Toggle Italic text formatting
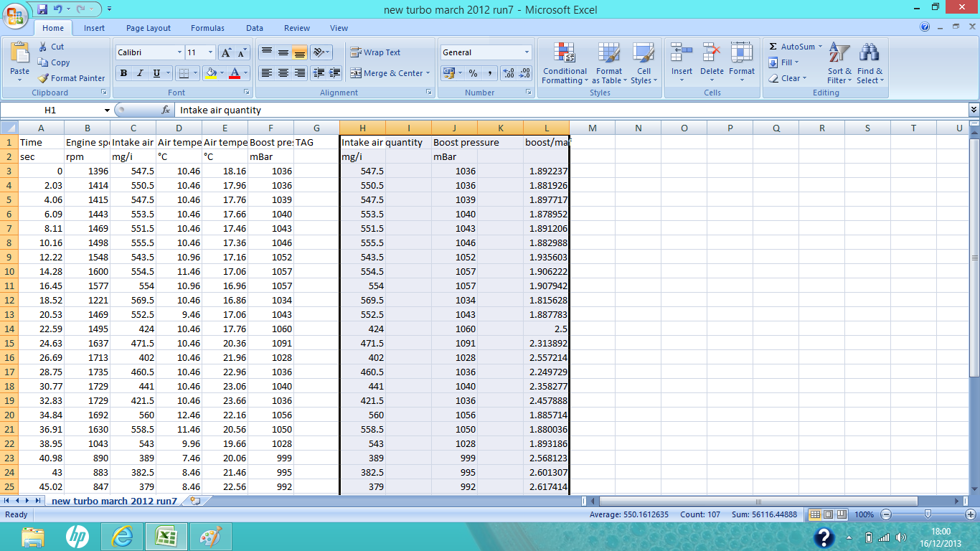Screen dimensions: 980x551 (140, 73)
